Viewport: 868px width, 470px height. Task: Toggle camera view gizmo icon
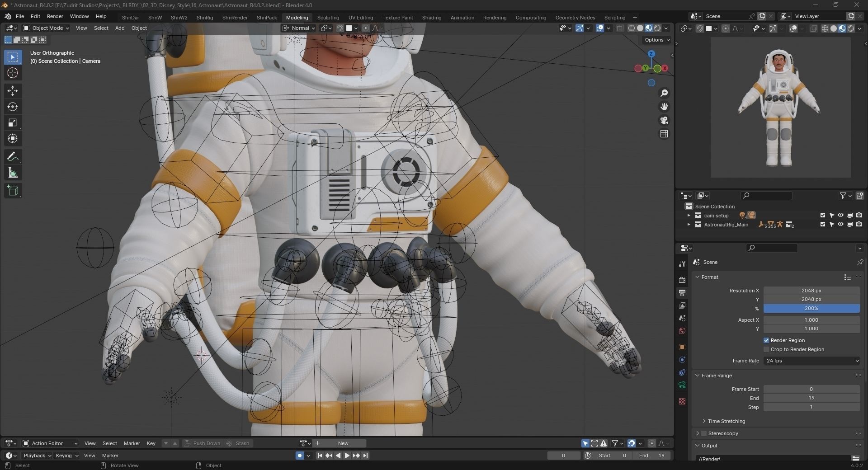(664, 120)
